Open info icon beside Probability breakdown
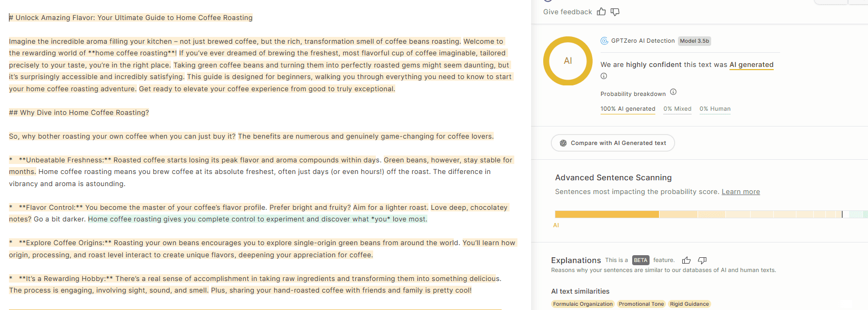Screen dimensions: 868x310 tap(673, 92)
